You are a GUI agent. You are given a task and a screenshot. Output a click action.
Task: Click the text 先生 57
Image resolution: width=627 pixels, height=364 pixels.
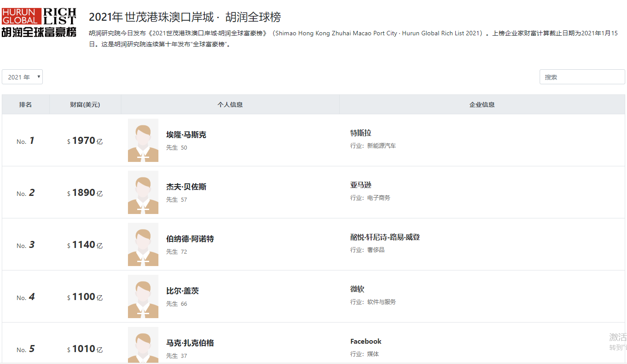point(176,199)
